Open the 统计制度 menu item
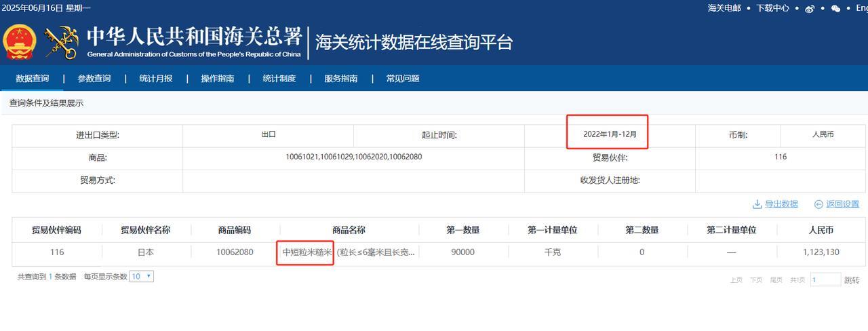868x331 pixels. pyautogui.click(x=279, y=79)
